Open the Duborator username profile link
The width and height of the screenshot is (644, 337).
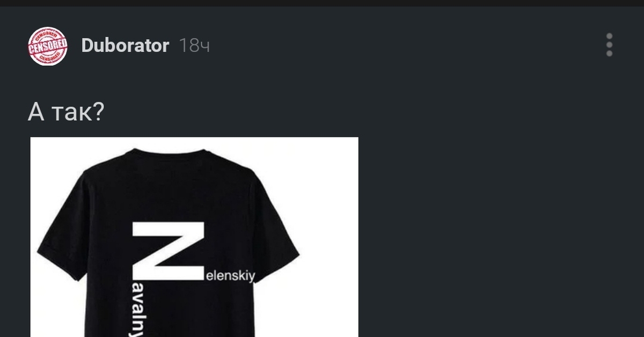coord(125,46)
